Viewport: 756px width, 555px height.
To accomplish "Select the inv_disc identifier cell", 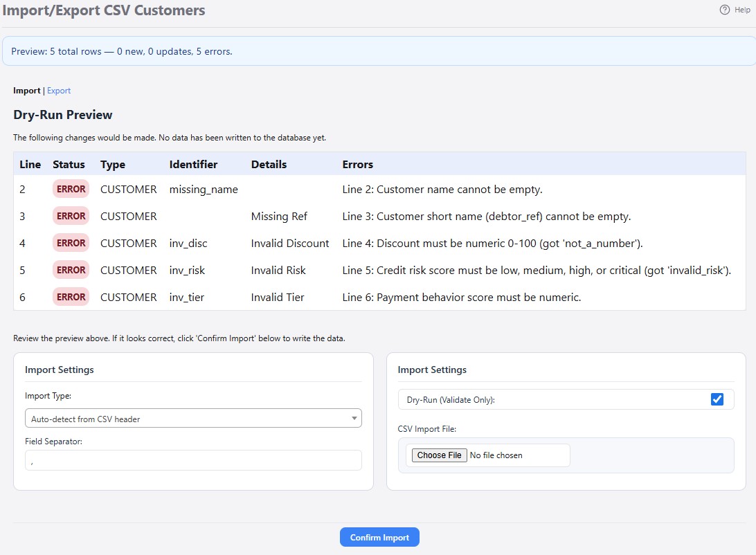I will coord(188,244).
